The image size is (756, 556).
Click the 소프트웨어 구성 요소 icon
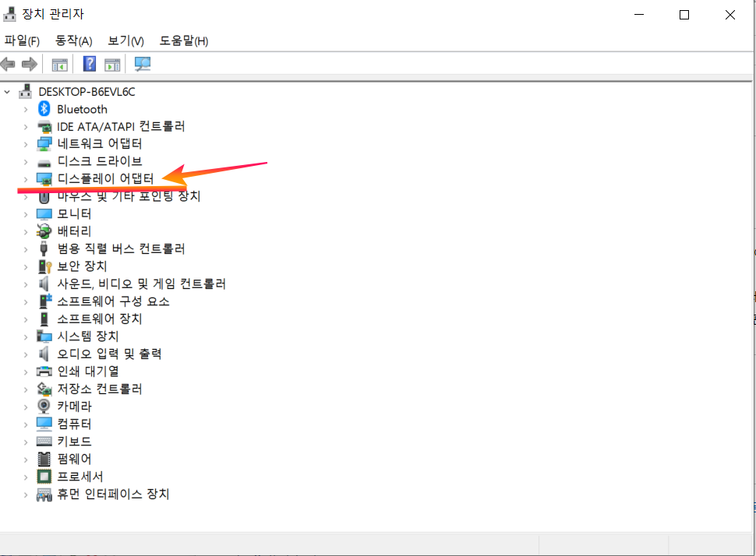click(x=45, y=301)
